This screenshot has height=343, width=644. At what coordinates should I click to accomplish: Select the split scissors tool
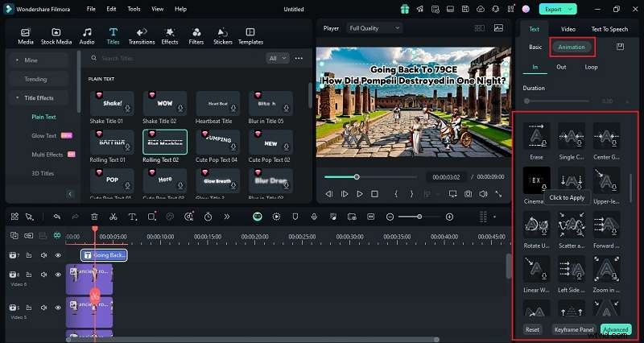[114, 217]
